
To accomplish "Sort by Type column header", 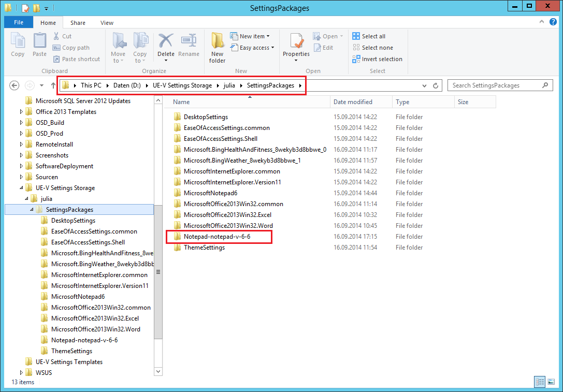I will (x=423, y=102).
